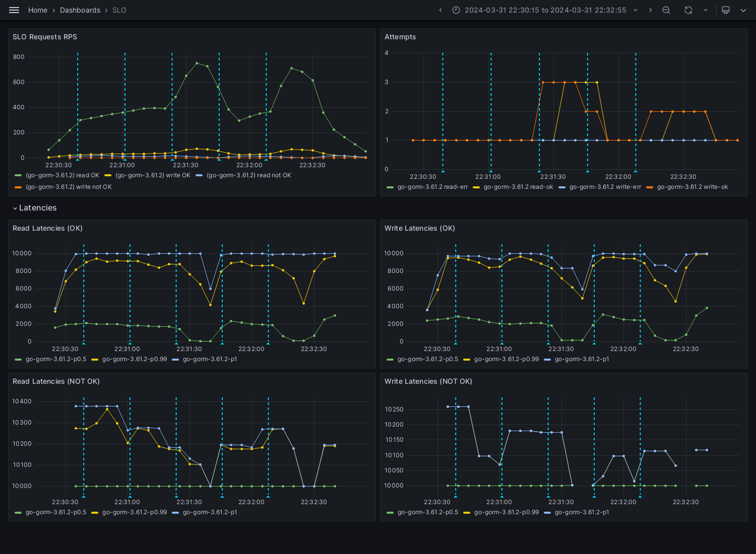Toggle go-gorm-3.61.2 read-err legend in Attempts
The height and width of the screenshot is (554, 756).
click(x=432, y=187)
